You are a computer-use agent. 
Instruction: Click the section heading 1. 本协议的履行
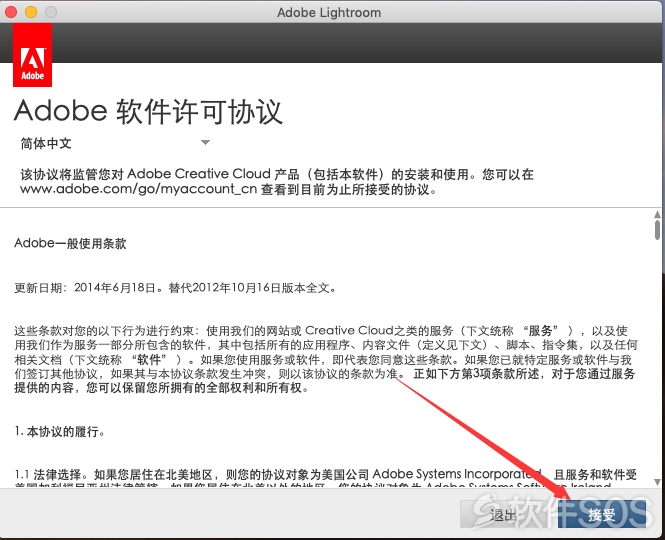pyautogui.click(x=59, y=432)
